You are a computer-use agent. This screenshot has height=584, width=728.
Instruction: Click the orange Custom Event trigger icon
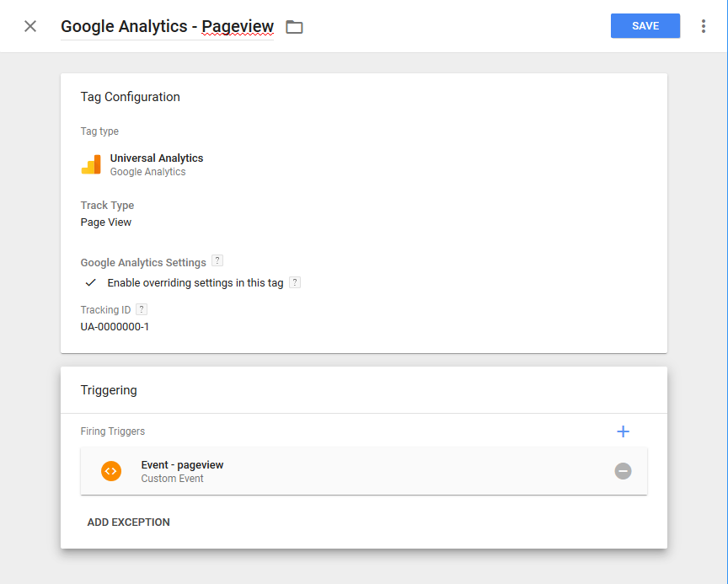click(111, 471)
